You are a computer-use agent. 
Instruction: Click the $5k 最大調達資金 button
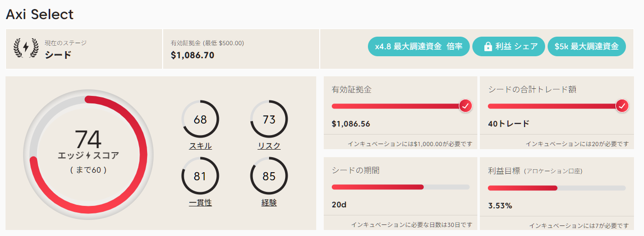coord(586,47)
